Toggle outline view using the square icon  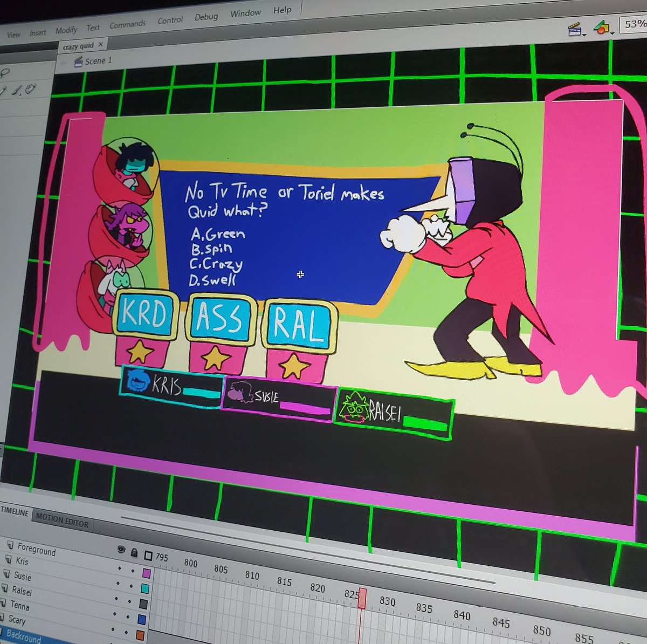tap(148, 556)
